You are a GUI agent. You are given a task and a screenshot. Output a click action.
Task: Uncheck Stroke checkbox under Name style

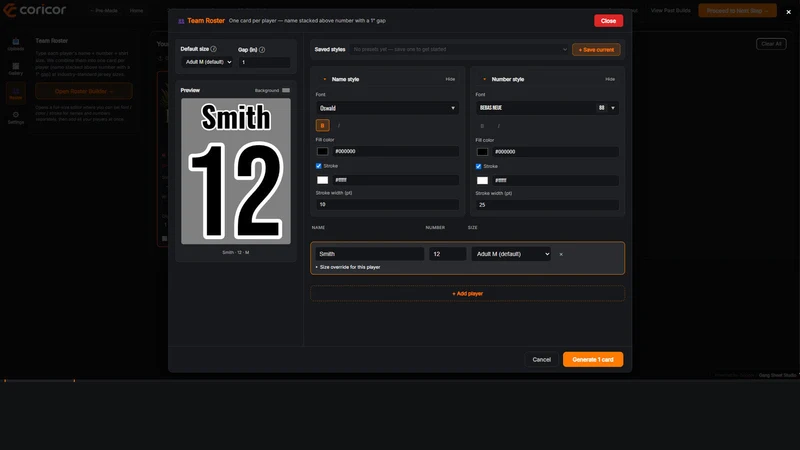point(318,166)
